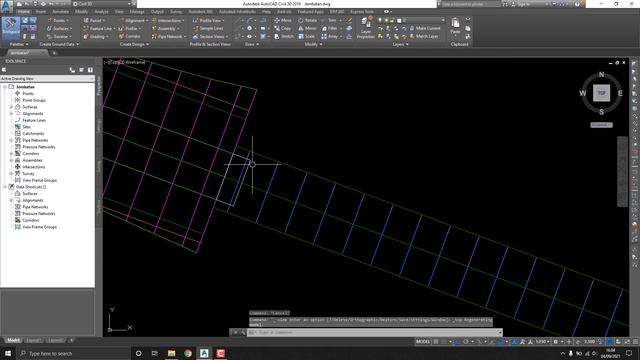Select the Stretch tool in Modify panel

click(x=284, y=36)
